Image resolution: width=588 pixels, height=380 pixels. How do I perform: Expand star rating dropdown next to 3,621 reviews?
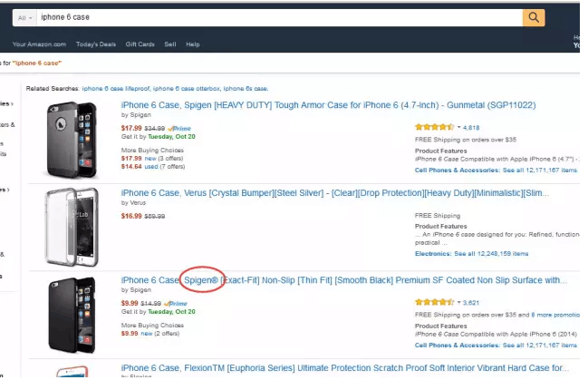[x=459, y=302]
